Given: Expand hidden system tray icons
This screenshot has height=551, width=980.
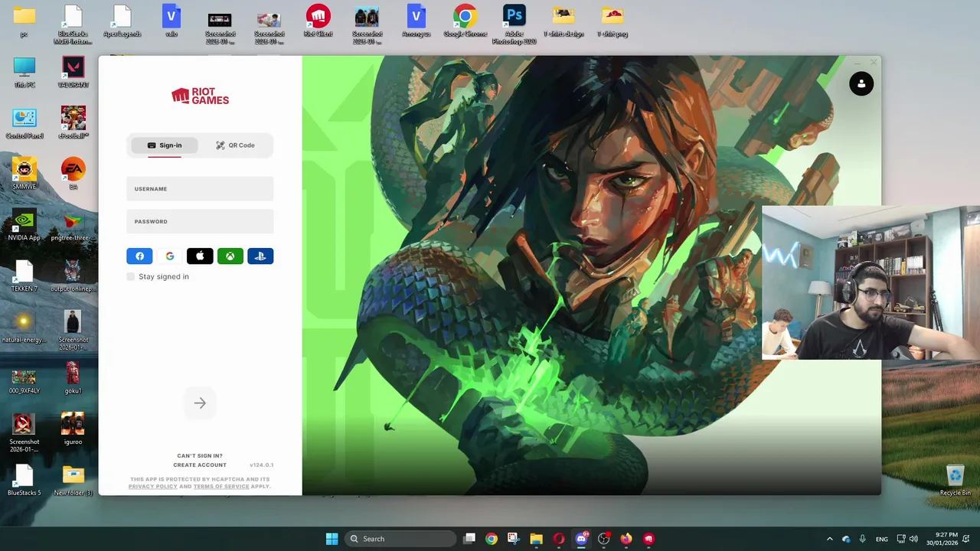Looking at the screenshot, I should point(829,539).
